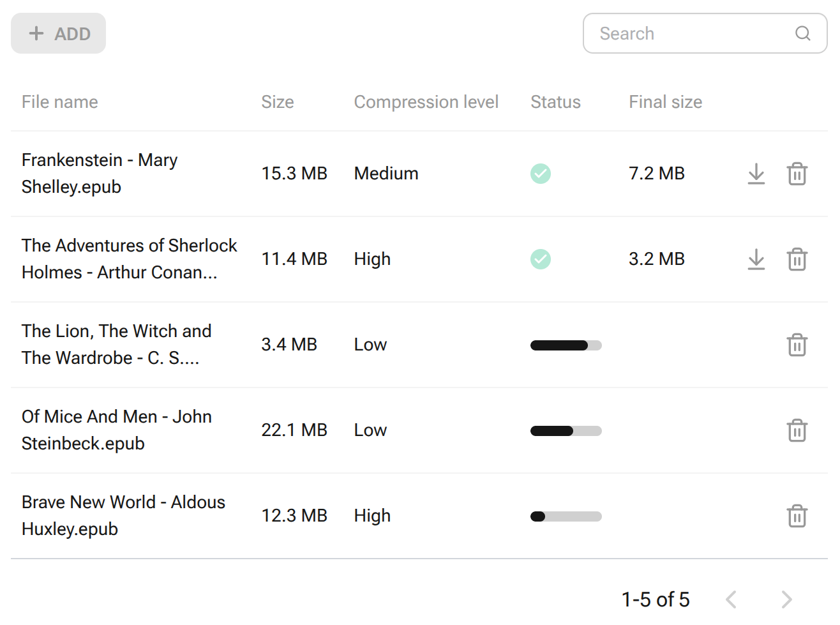Image resolution: width=840 pixels, height=625 pixels.
Task: Click Brave New World's compression progress bar
Action: (x=566, y=516)
